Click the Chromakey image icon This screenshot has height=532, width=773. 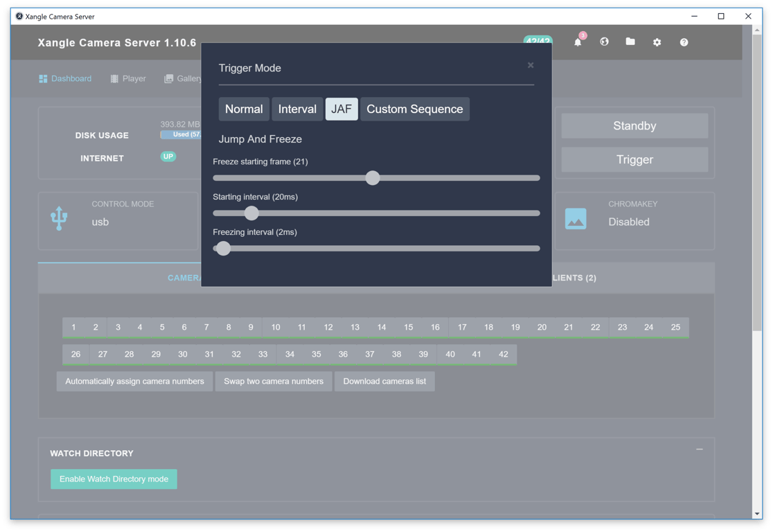[576, 220]
